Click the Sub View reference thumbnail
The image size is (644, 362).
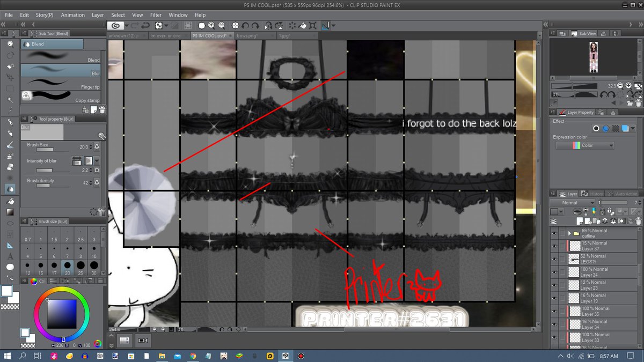[594, 58]
